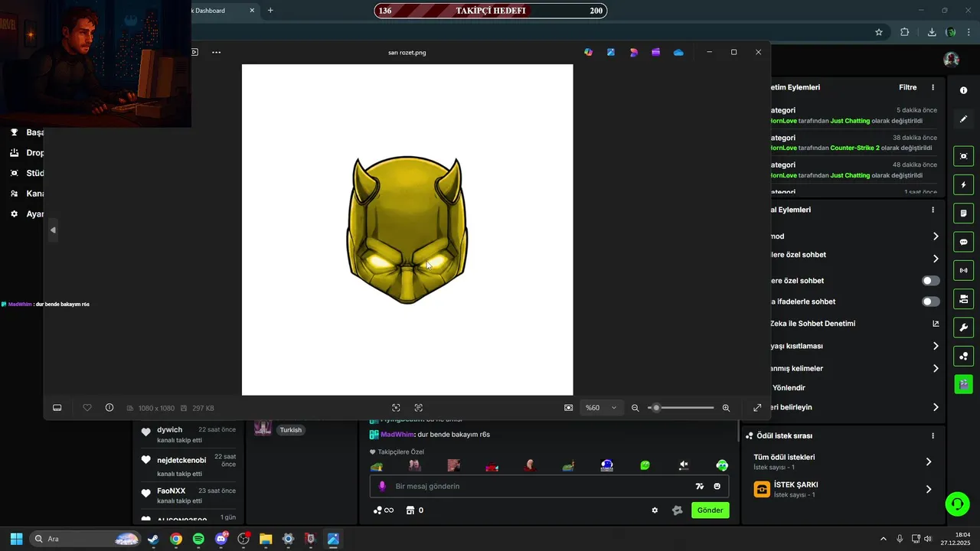Expand 'Tüm ödül istekleri' chevron

tap(928, 461)
